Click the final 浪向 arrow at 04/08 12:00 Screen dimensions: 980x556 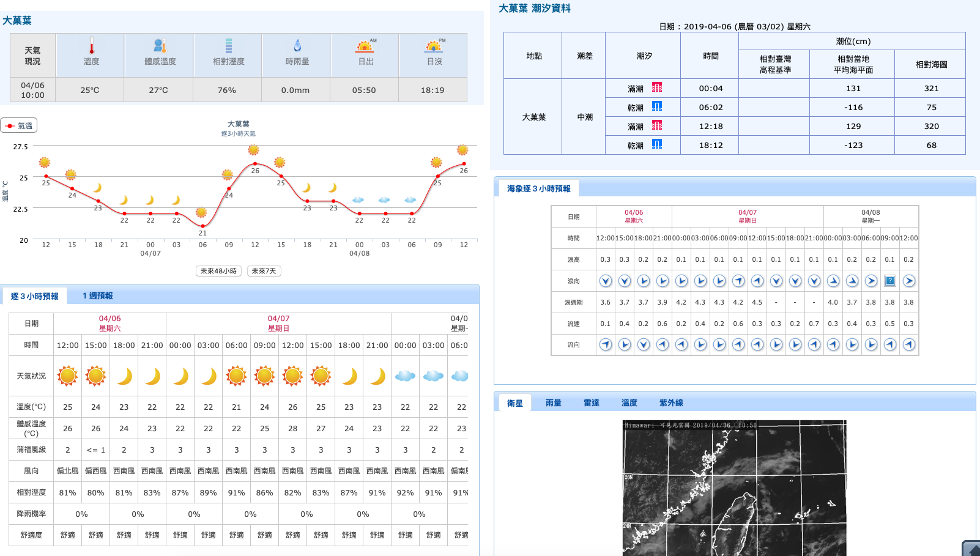point(909,281)
